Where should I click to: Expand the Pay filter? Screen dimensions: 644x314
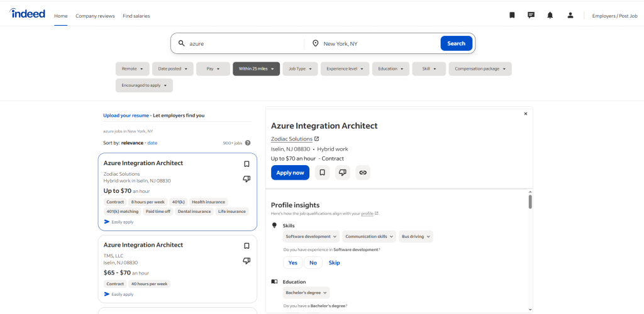click(x=213, y=69)
